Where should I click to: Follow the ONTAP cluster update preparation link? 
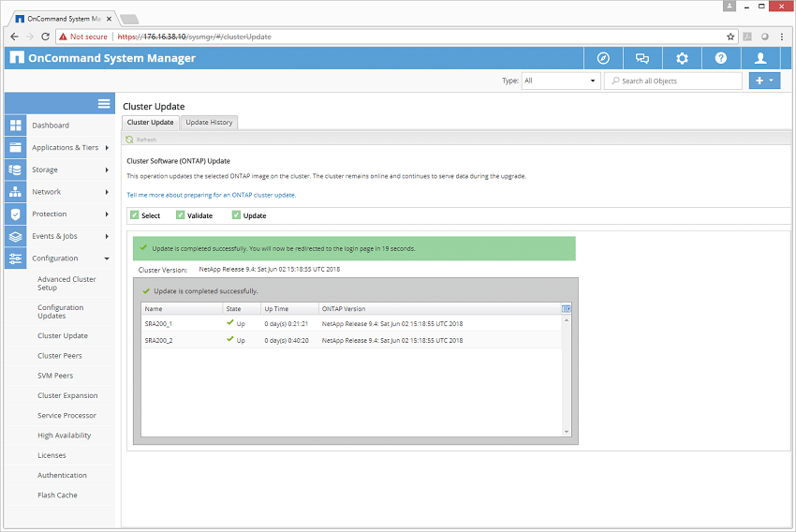pyautogui.click(x=212, y=195)
